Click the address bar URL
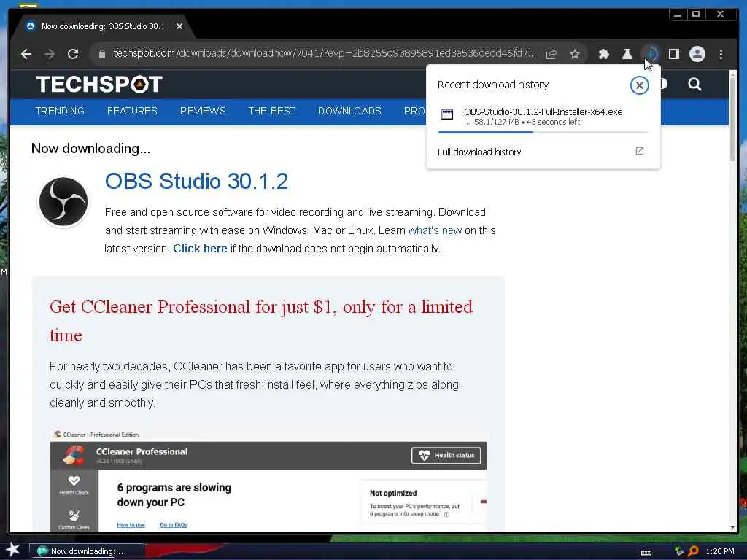Screen dimensions: 747x560 [324, 53]
